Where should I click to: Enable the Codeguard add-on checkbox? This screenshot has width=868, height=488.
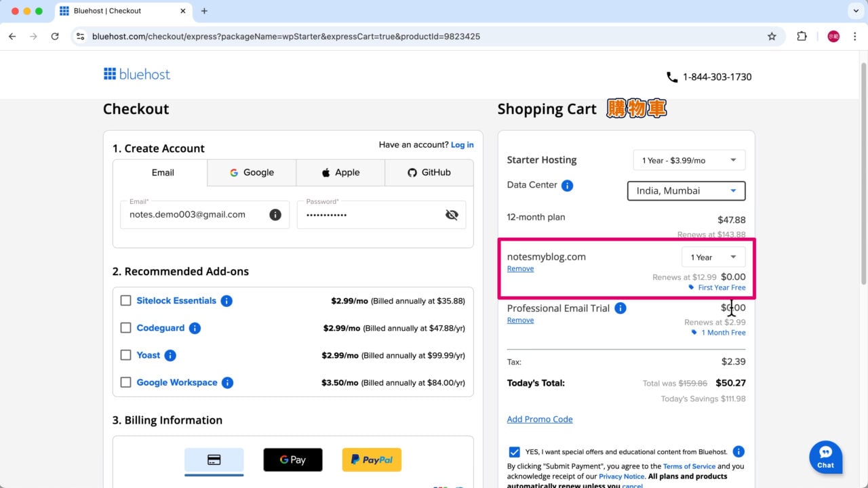(x=125, y=328)
